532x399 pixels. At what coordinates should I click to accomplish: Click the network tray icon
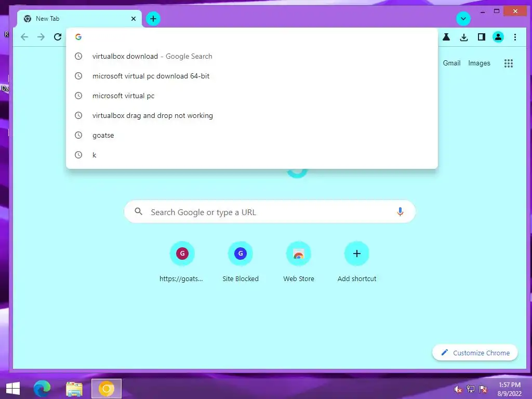471,389
